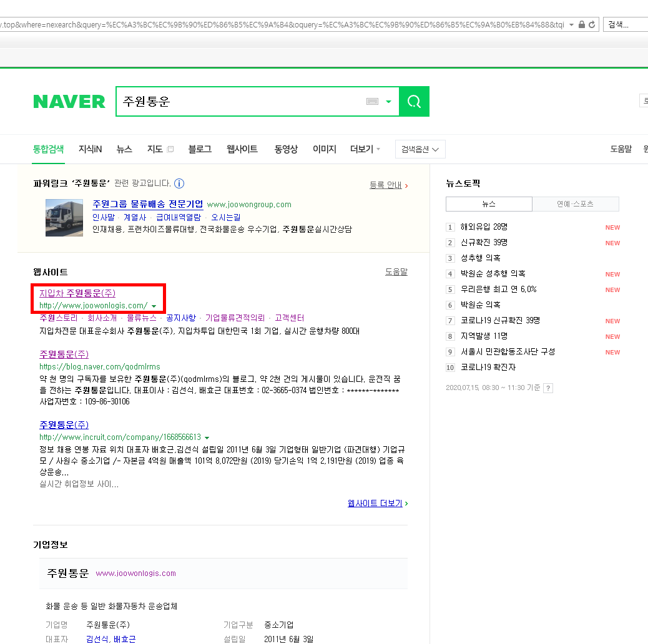Click the 회사소개 sublink

coord(102,318)
